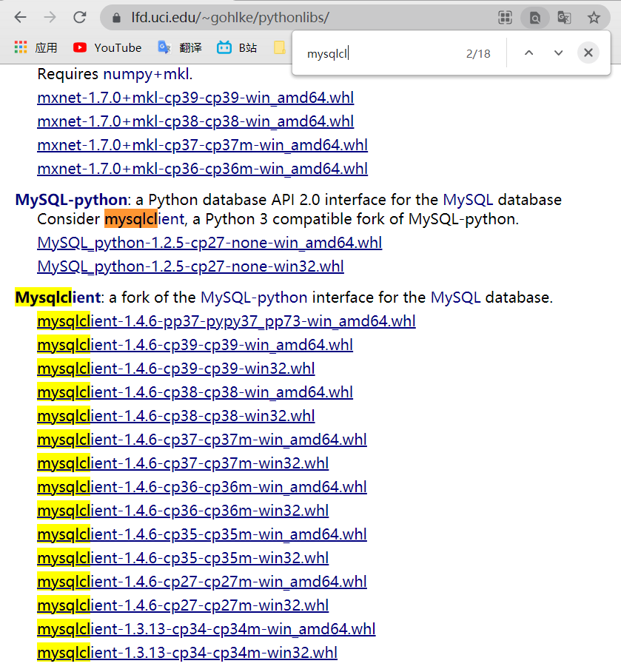
Task: Download mxnet-1.7.0+mkl cp36m win_amd64 wheel
Action: coord(202,169)
